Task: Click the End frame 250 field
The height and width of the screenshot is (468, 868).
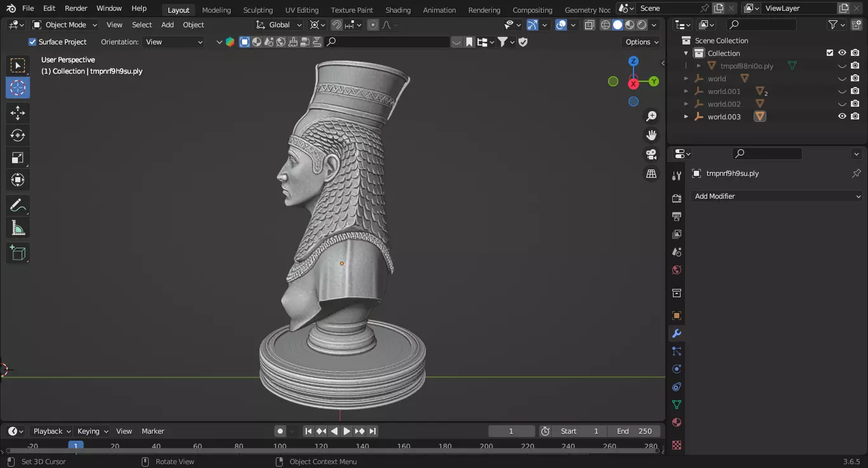Action: (634, 431)
